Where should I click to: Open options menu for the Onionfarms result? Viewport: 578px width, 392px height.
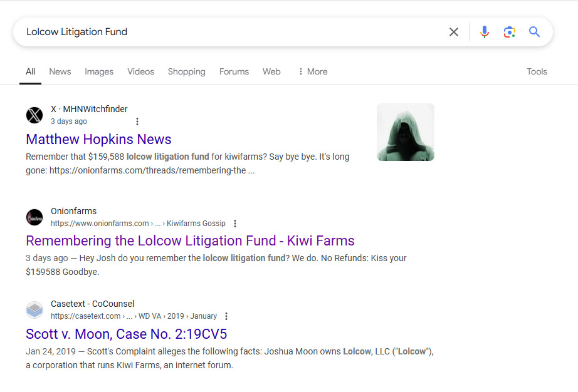click(235, 224)
